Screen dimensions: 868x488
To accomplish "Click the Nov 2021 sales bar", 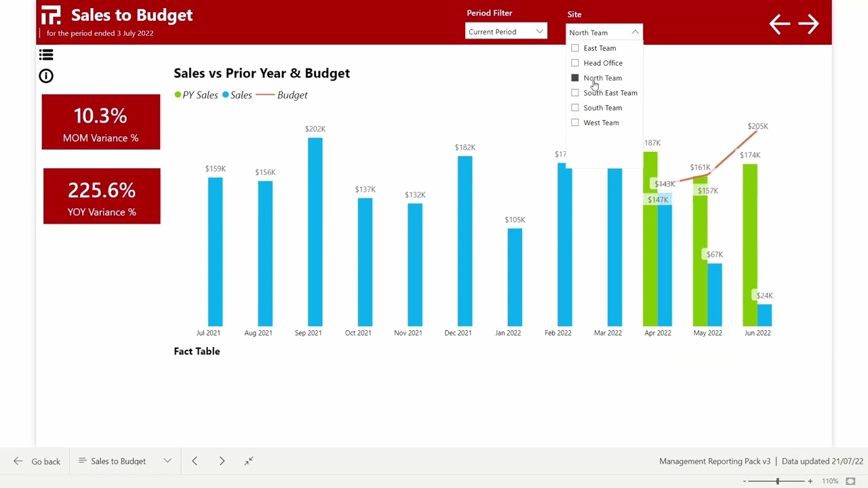I will point(415,265).
